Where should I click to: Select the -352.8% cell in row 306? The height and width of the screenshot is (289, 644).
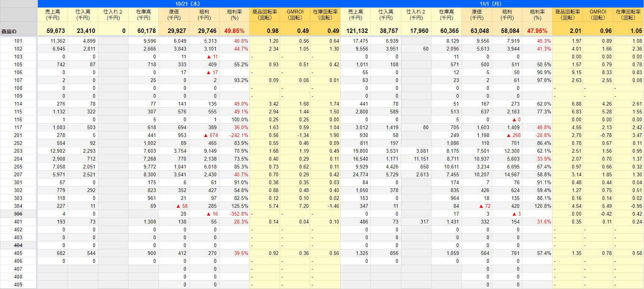[239, 214]
